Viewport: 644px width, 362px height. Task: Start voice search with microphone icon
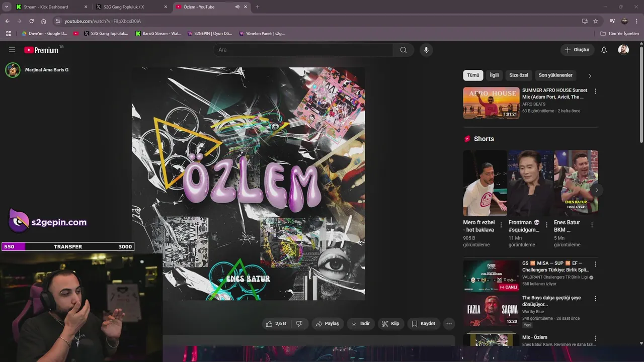point(426,50)
